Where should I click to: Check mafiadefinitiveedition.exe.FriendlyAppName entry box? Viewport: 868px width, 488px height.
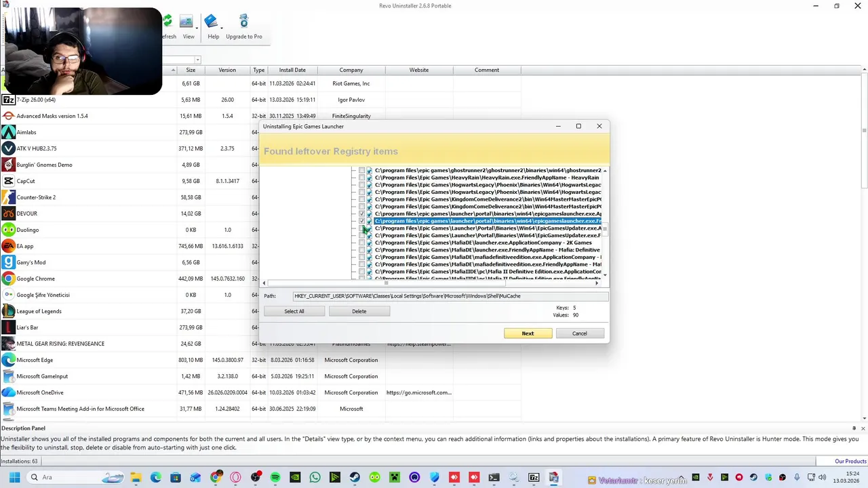pyautogui.click(x=361, y=264)
